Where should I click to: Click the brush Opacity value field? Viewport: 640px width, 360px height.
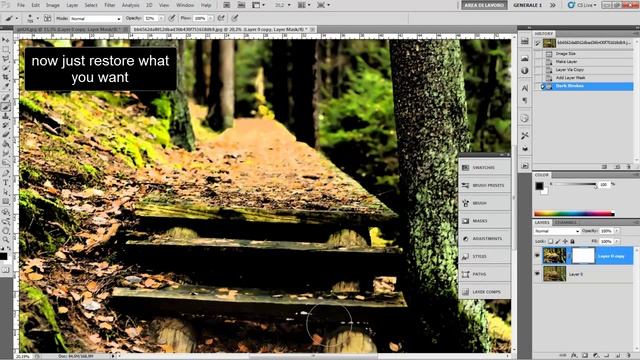point(150,18)
